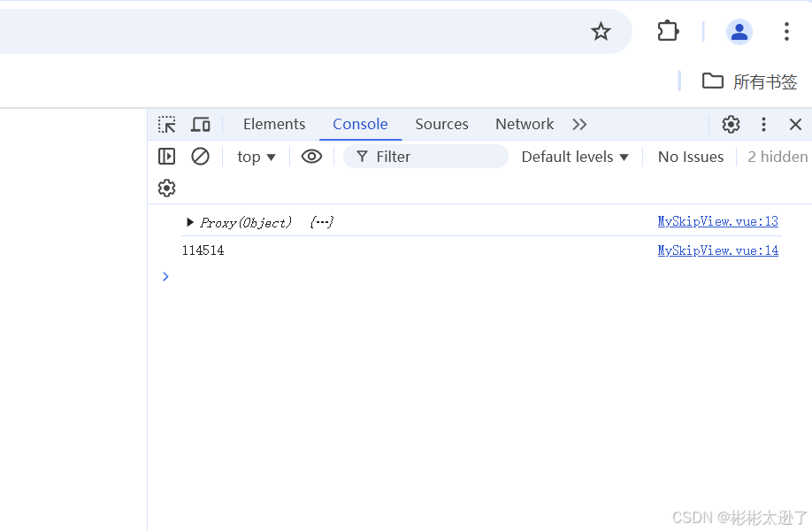Viewport: 812px width, 531px height.
Task: Click into the console Filter field
Action: point(425,157)
